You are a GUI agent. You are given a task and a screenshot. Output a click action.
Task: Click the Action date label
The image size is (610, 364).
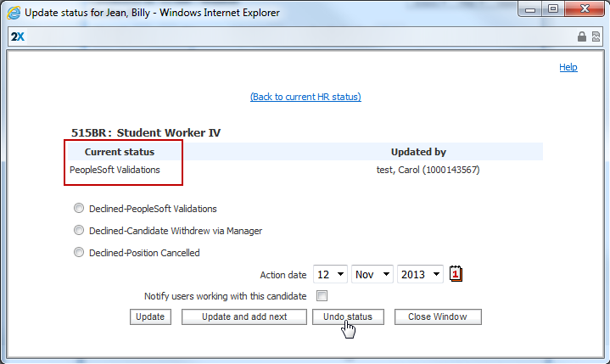coord(283,275)
